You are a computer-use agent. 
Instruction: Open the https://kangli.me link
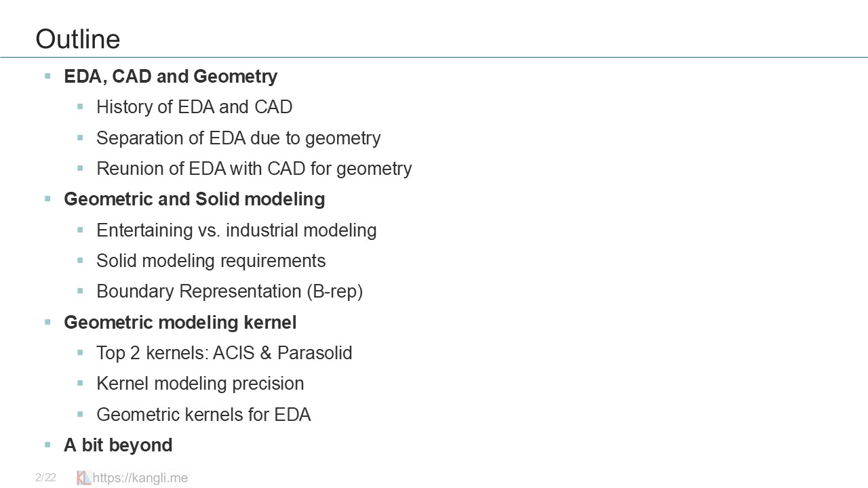pos(140,478)
